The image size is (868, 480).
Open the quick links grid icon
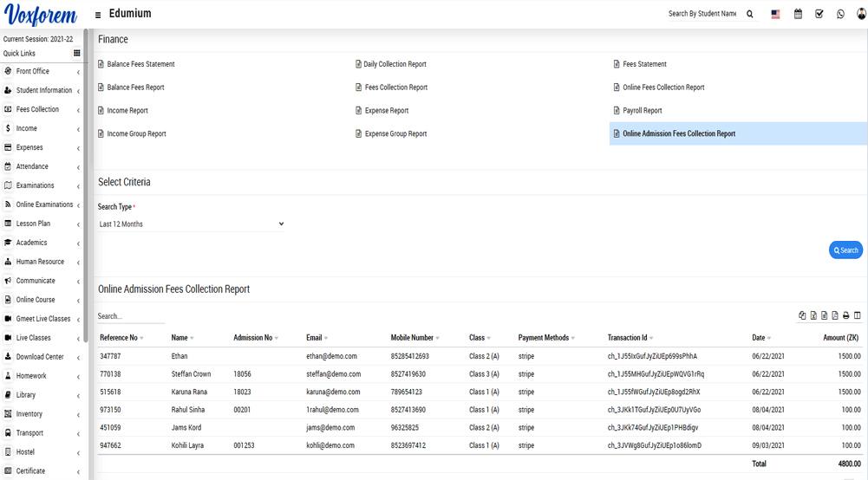(x=76, y=54)
